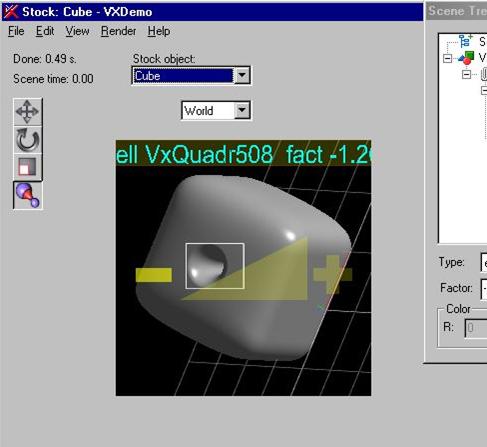Select the scene tree hierarchy icon
The height and width of the screenshot is (447, 487).
[x=466, y=41]
